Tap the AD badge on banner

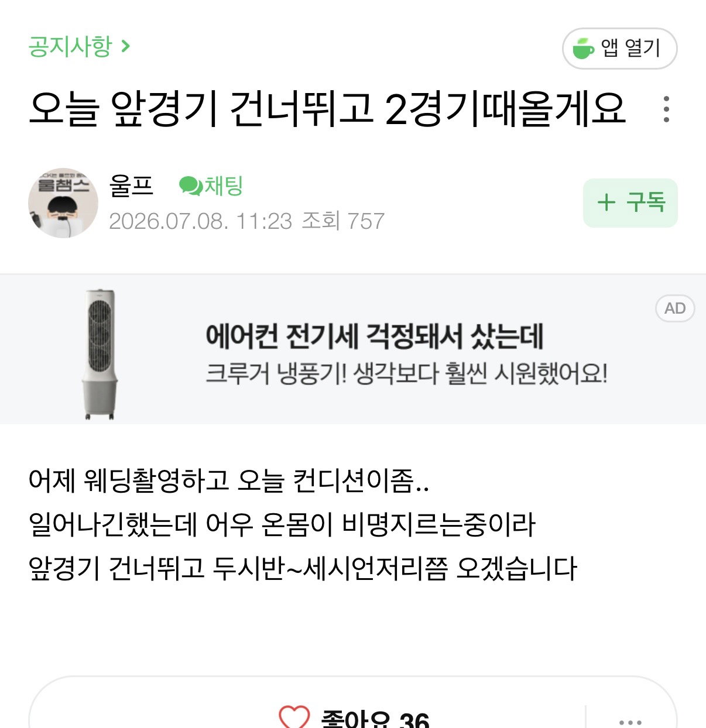click(675, 308)
